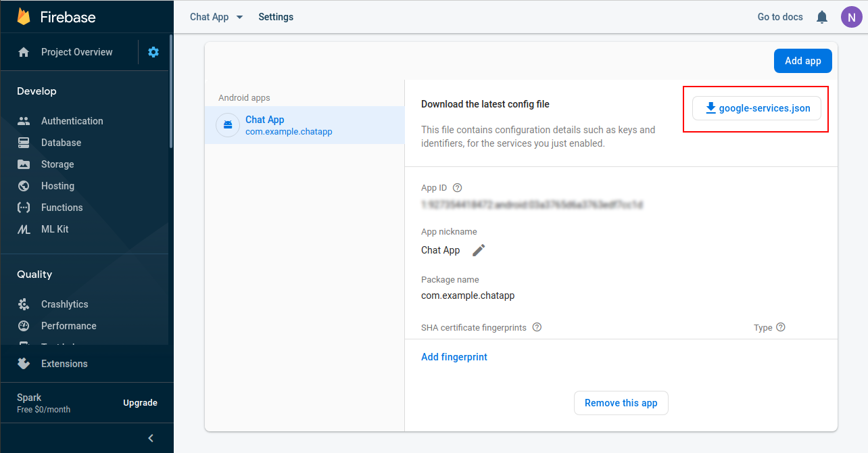Click the Develop section heading

(x=37, y=91)
